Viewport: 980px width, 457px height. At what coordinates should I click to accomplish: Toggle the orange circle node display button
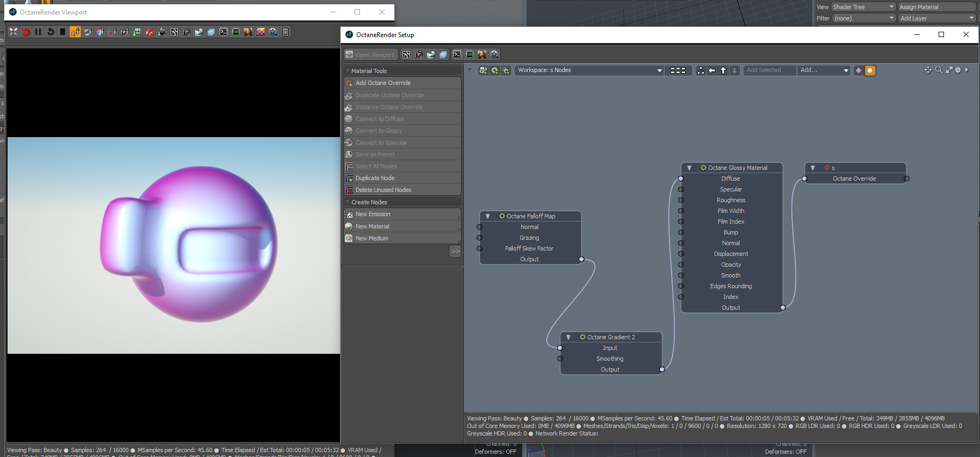click(870, 70)
